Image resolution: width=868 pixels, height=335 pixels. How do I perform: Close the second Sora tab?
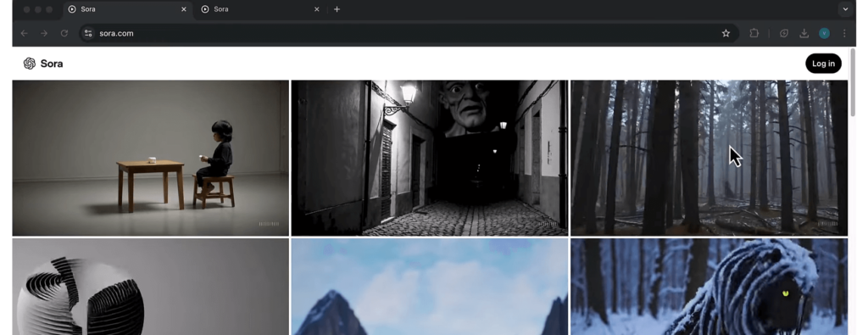[x=317, y=9]
